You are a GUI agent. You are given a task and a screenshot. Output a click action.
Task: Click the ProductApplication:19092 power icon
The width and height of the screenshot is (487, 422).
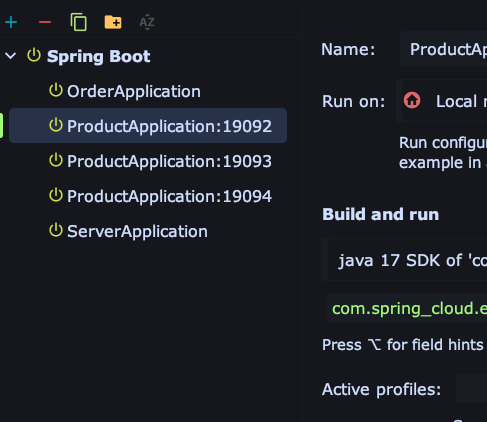point(56,125)
